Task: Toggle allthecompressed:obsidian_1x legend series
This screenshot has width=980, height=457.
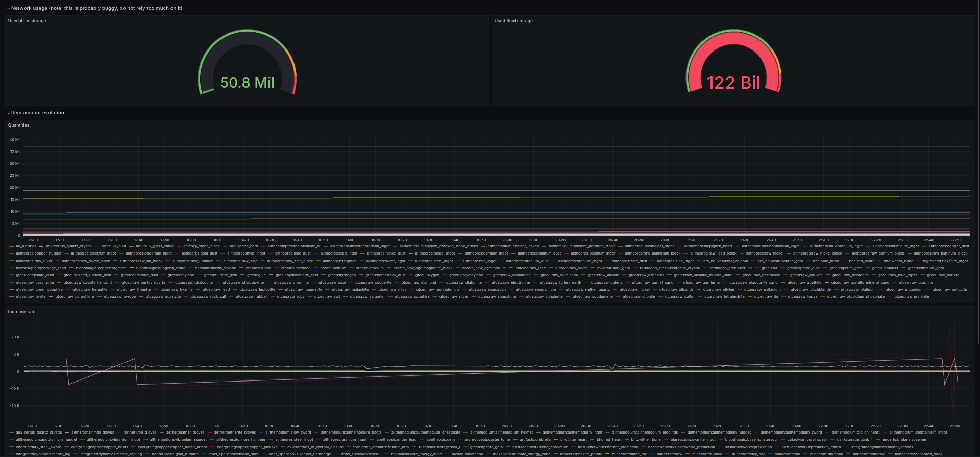Action: click(x=294, y=246)
